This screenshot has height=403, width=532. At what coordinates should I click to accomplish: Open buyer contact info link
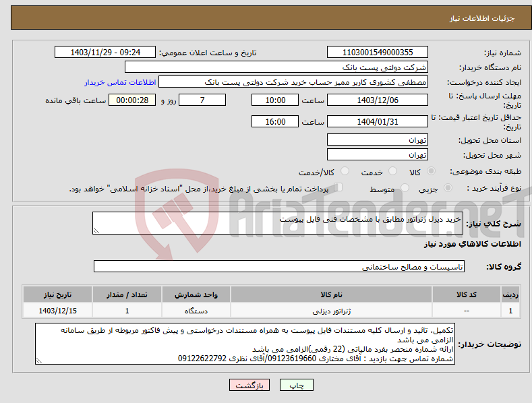[120, 82]
